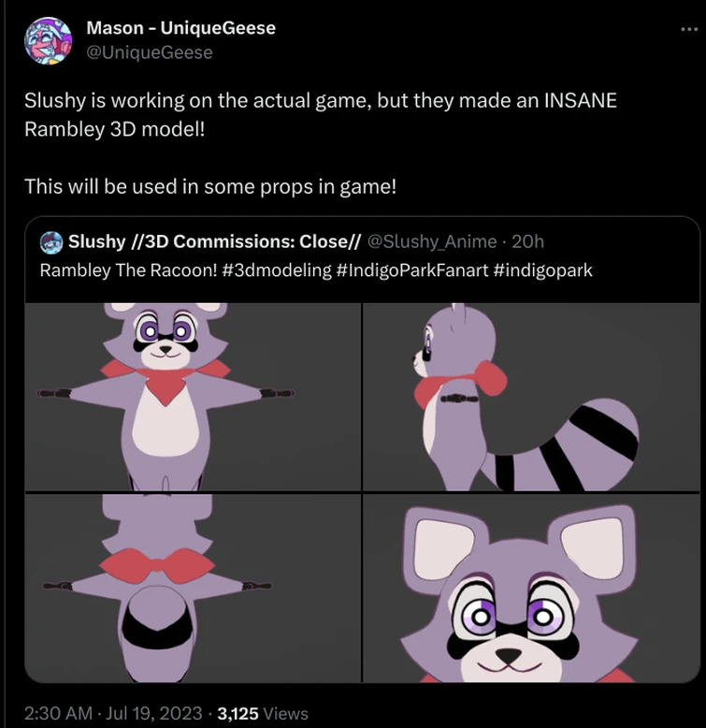Open the quoted tweet's 20h timestamp

(528, 242)
